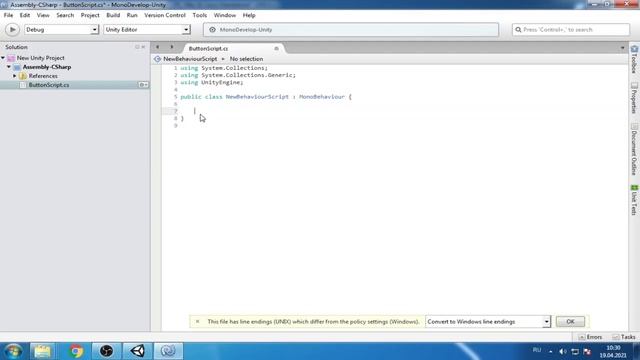The image size is (640, 360).
Task: Open the Tasks pad
Action: click(x=624, y=337)
